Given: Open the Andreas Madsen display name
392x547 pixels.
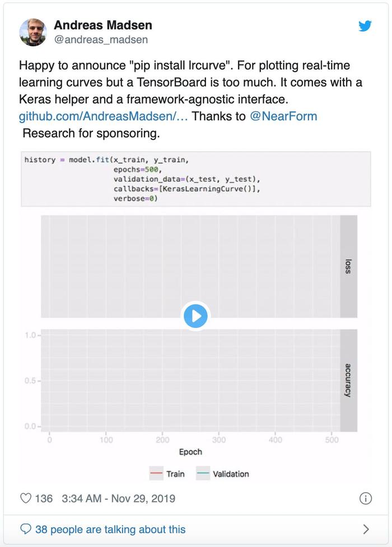Looking at the screenshot, I should (x=103, y=25).
